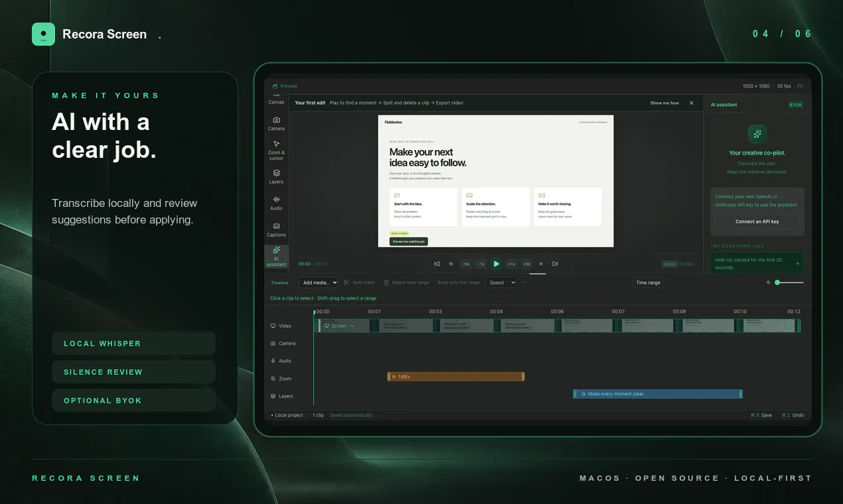Click the '1920 × 1080' resolution text
Image resolution: width=843 pixels, height=504 pixels.
(x=756, y=86)
